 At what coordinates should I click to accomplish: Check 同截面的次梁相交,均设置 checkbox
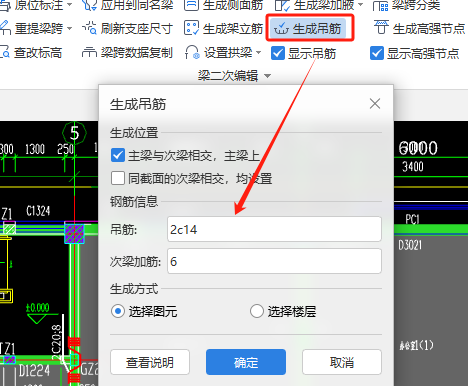click(118, 178)
